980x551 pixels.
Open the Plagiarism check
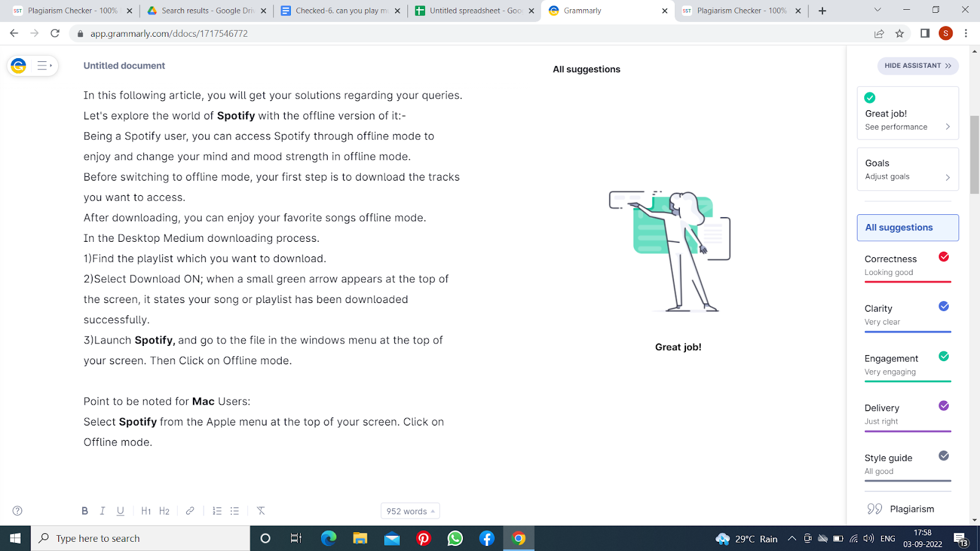pos(908,509)
